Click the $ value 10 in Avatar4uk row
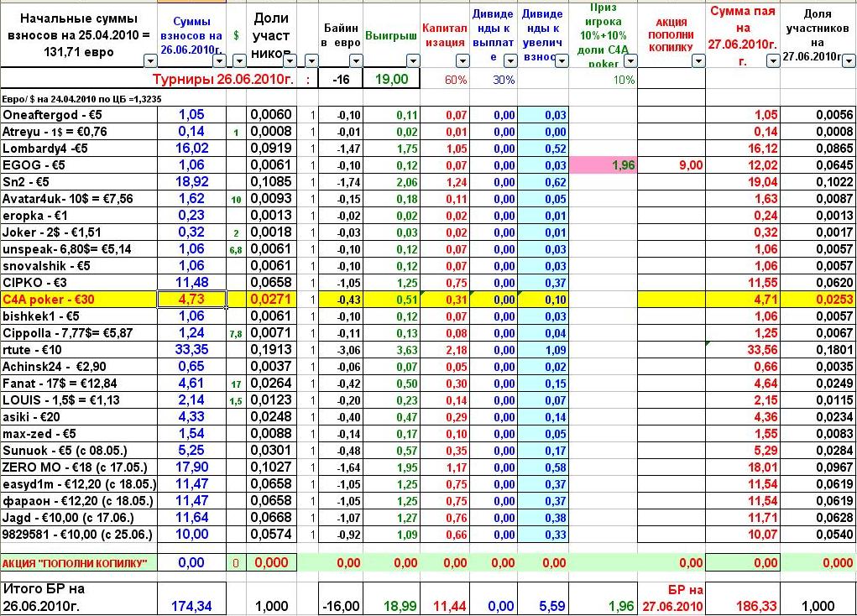 pos(236,200)
